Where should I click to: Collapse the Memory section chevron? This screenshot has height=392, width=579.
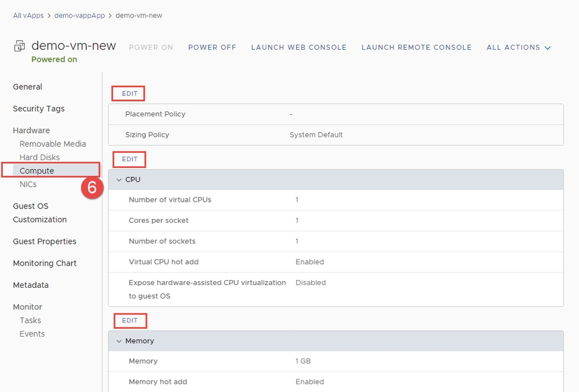(119, 341)
